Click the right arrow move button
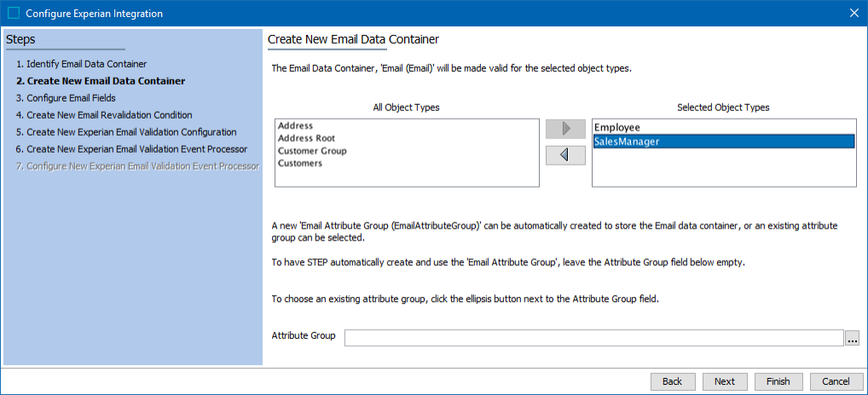The height and width of the screenshot is (395, 868). pyautogui.click(x=565, y=129)
